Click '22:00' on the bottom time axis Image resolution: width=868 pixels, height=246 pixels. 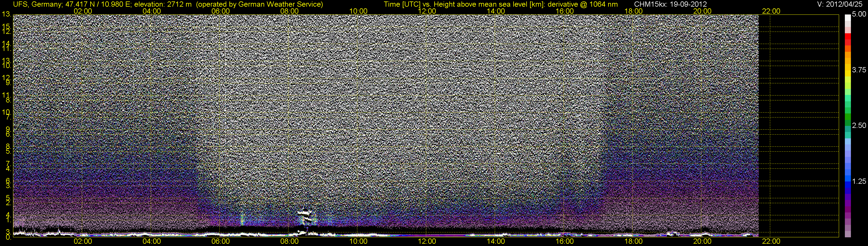pyautogui.click(x=771, y=241)
